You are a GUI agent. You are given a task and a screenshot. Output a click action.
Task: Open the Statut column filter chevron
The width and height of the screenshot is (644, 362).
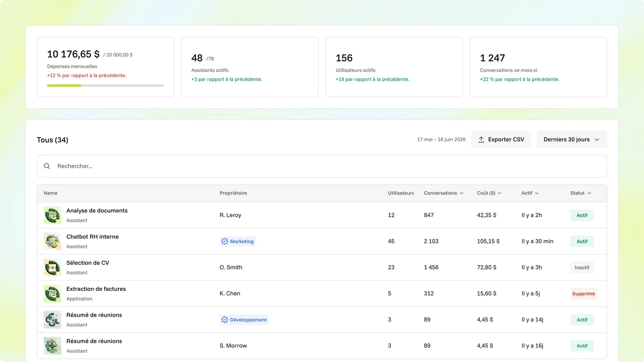pos(589,193)
